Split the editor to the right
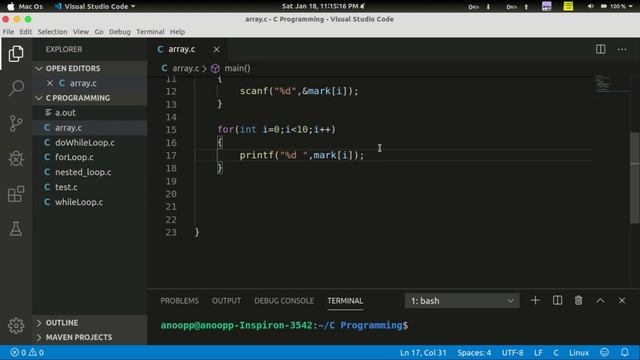Viewport: 640px width, 360px height. tap(600, 49)
